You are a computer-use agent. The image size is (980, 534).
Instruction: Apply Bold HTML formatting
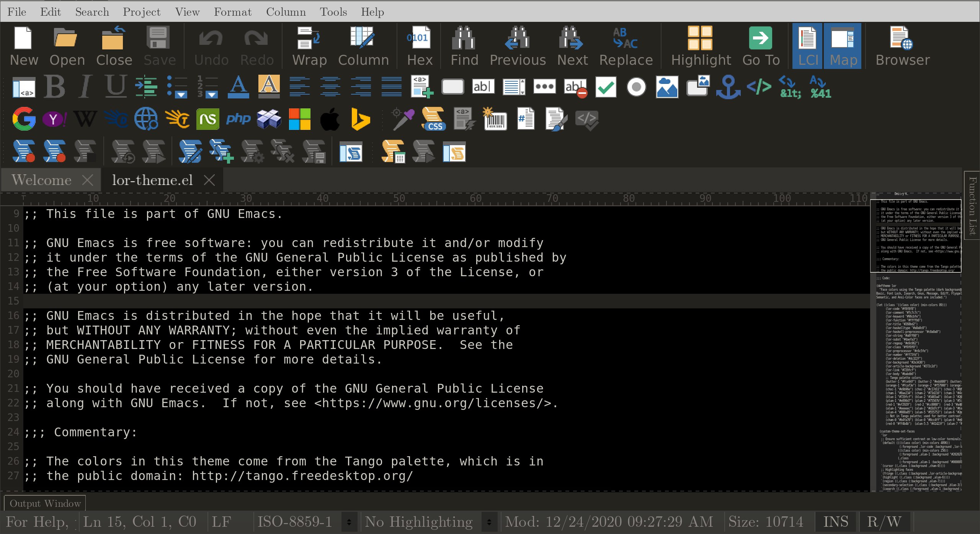pyautogui.click(x=54, y=87)
